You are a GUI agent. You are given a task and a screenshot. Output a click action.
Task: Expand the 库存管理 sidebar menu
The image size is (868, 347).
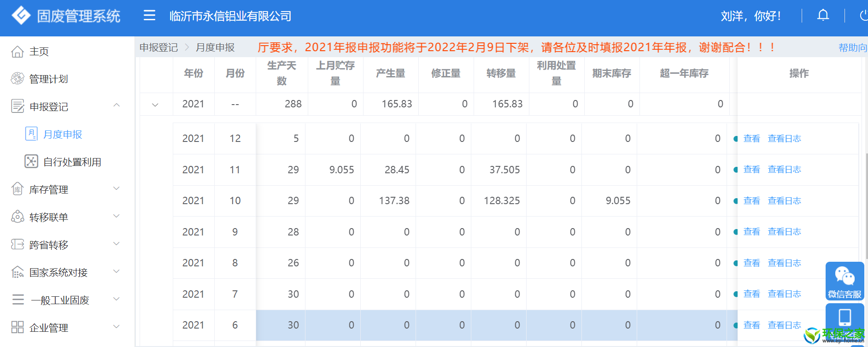pos(117,188)
